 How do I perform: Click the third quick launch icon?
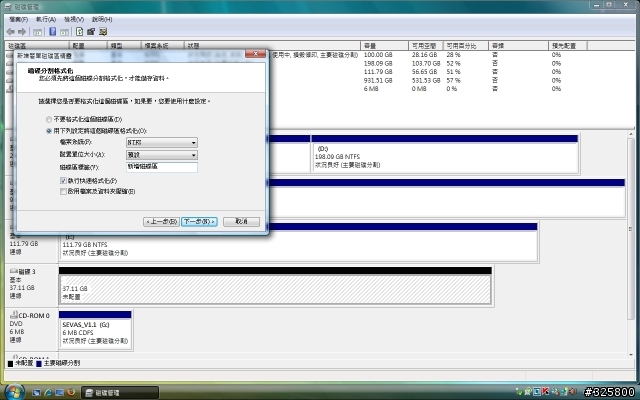pos(59,393)
